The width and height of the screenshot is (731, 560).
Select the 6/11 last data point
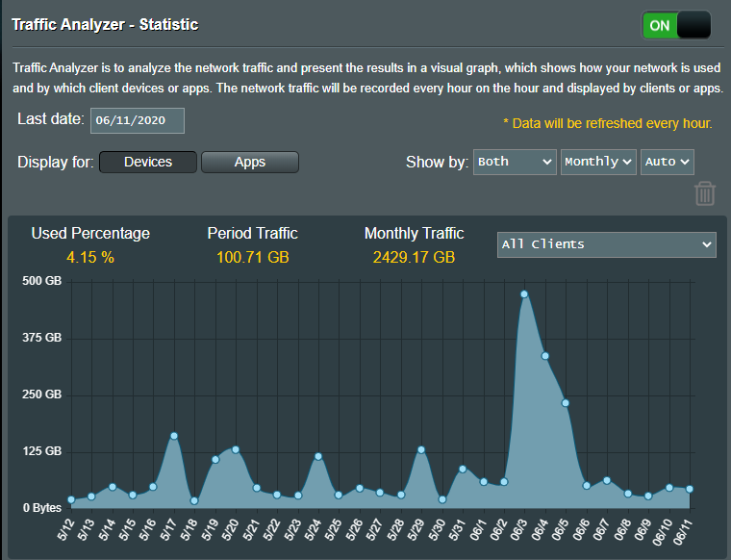point(690,489)
